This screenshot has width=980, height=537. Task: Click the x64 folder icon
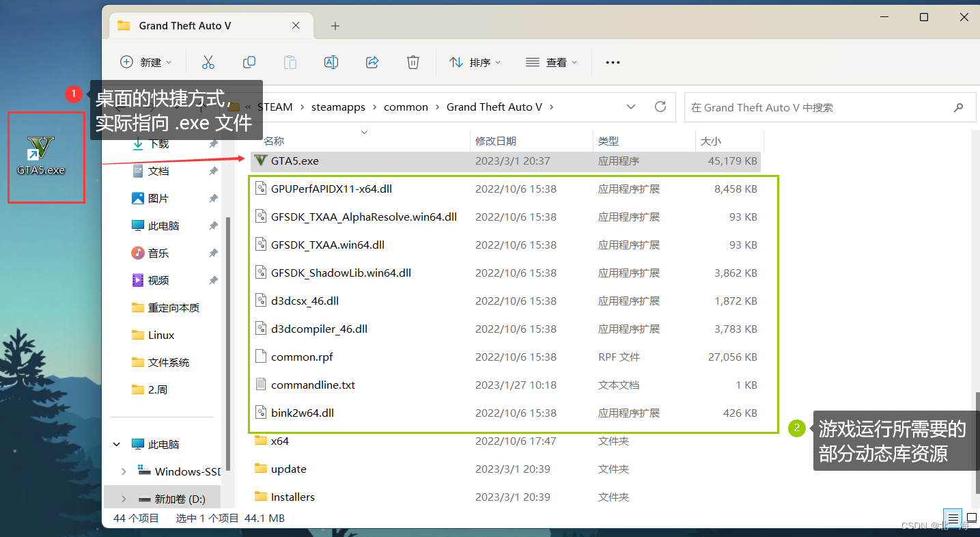(x=260, y=441)
